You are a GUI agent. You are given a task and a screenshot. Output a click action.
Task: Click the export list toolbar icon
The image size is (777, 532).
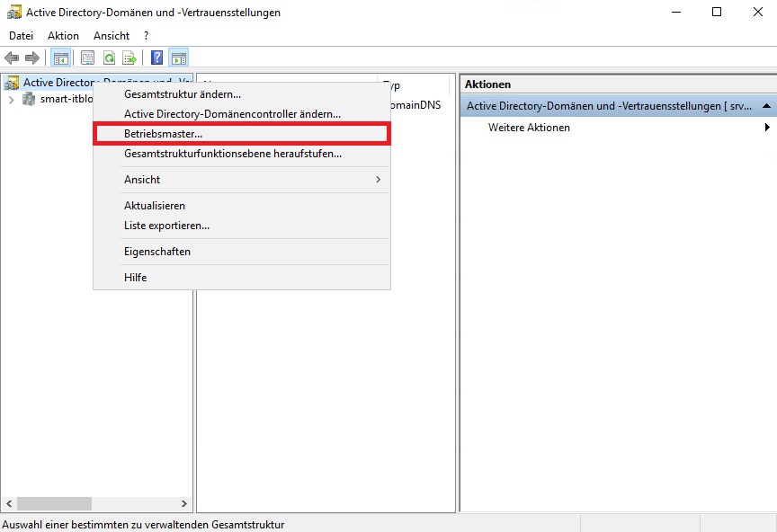tap(129, 58)
